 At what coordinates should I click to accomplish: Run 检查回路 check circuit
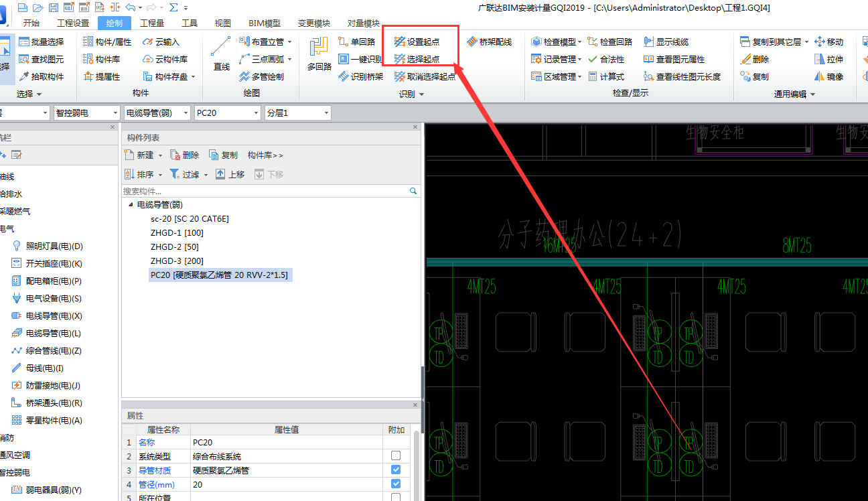point(609,42)
